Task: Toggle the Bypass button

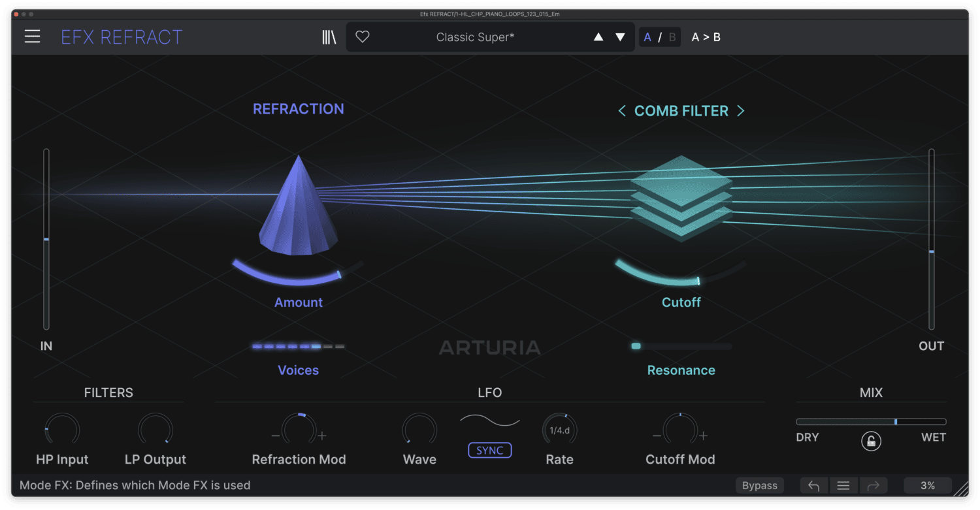Action: coord(760,485)
